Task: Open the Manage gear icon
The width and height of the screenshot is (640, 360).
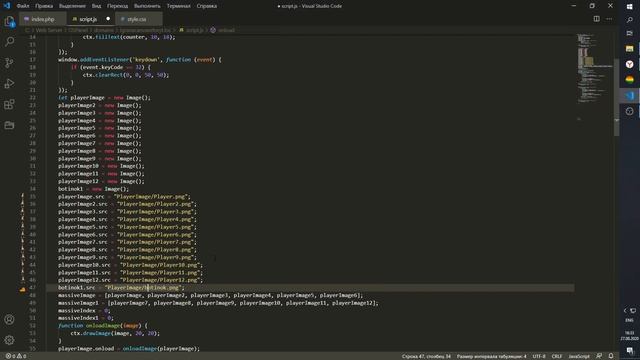Action: click(x=9, y=340)
